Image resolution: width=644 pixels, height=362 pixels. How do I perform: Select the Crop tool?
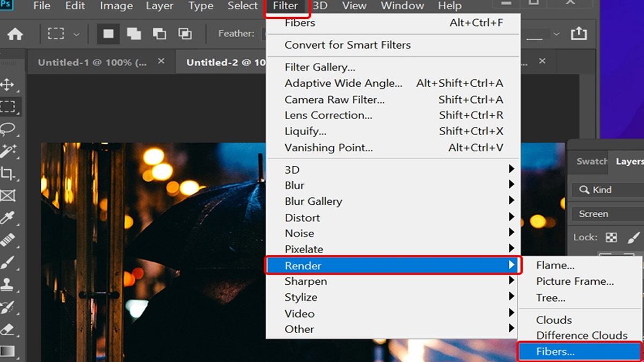(x=8, y=174)
